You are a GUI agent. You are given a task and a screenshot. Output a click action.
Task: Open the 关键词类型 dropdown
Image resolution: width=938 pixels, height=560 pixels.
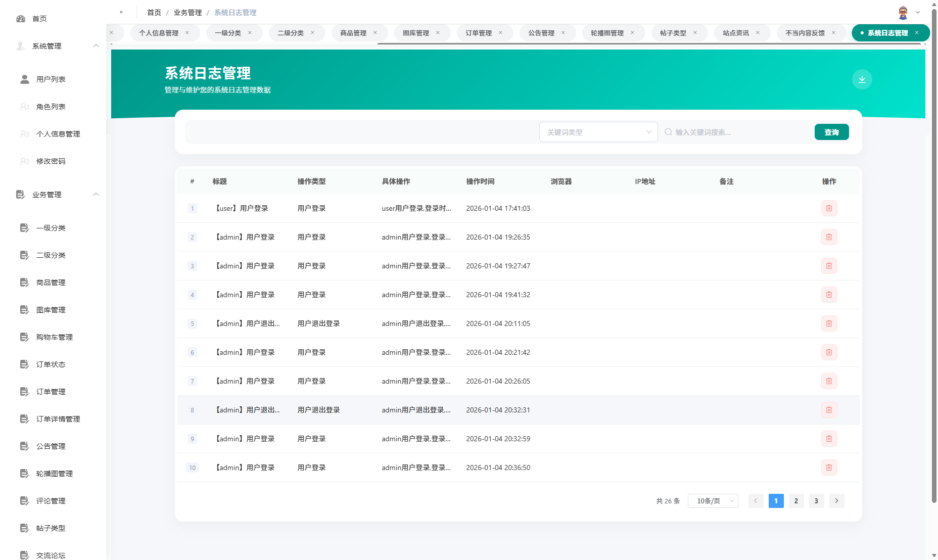598,132
